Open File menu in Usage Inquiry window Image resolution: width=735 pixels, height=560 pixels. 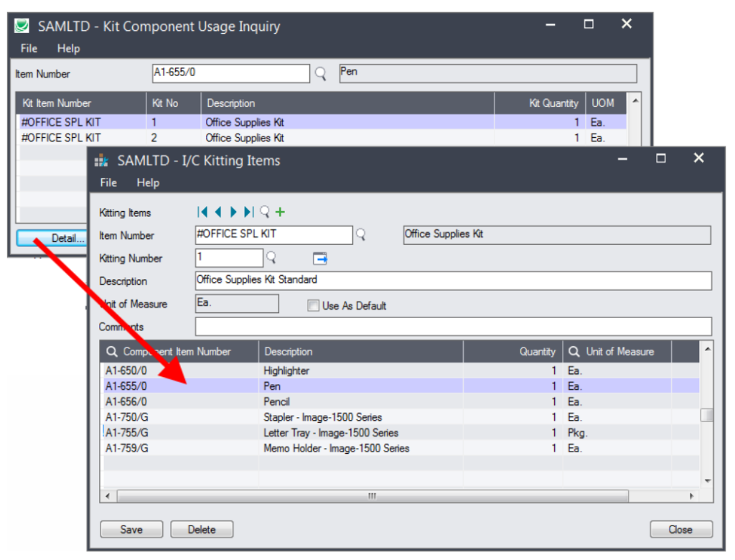tap(29, 48)
